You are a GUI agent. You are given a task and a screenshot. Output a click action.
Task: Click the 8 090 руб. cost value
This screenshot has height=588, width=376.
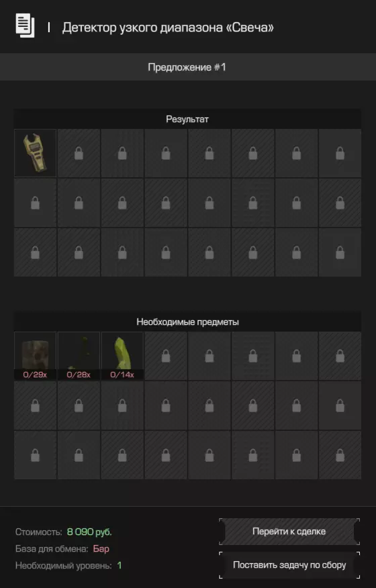pos(89,532)
